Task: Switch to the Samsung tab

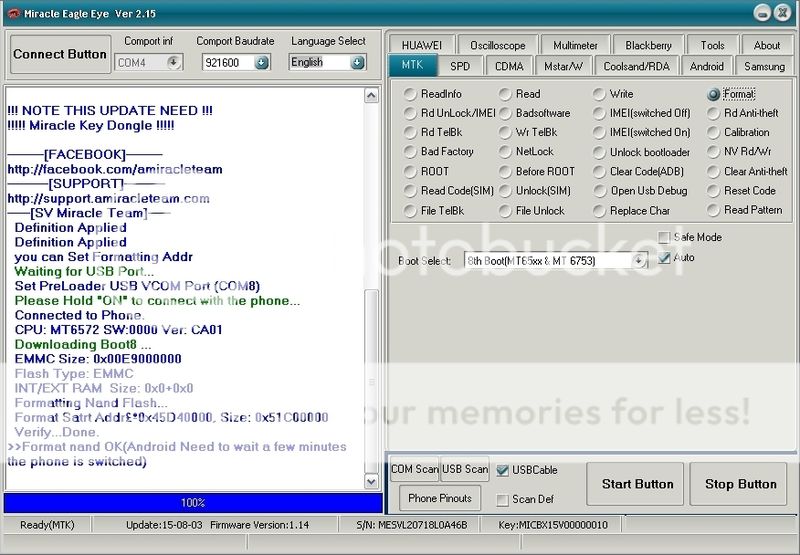Action: pyautogui.click(x=764, y=66)
